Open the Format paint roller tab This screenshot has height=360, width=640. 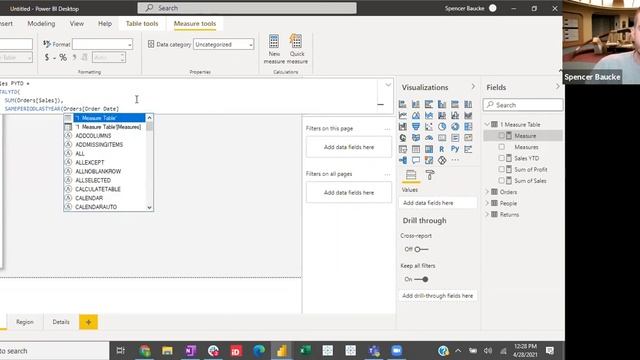[x=430, y=175]
